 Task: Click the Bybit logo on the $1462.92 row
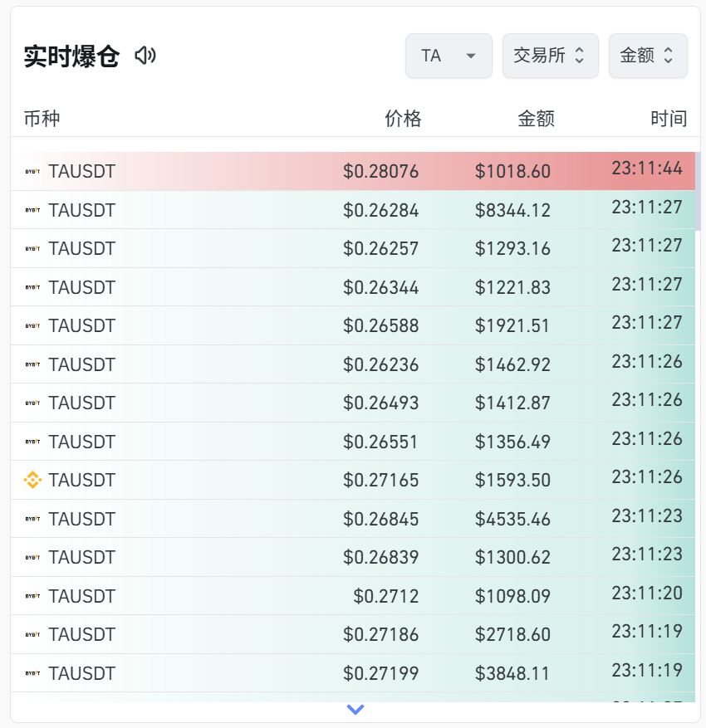coord(31,364)
